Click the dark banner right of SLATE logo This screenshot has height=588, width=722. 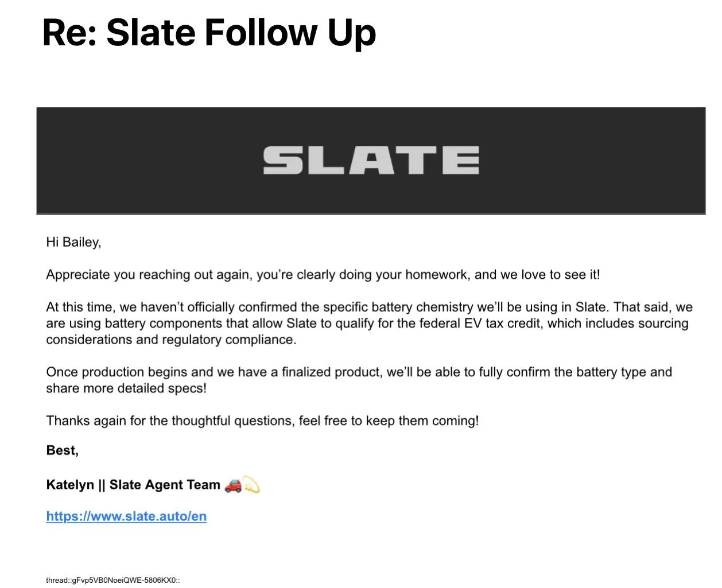pos(591,161)
